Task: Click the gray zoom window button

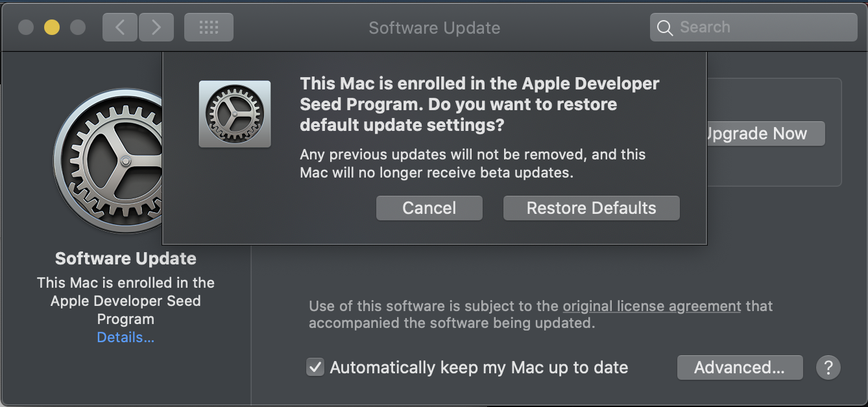Action: (x=78, y=27)
